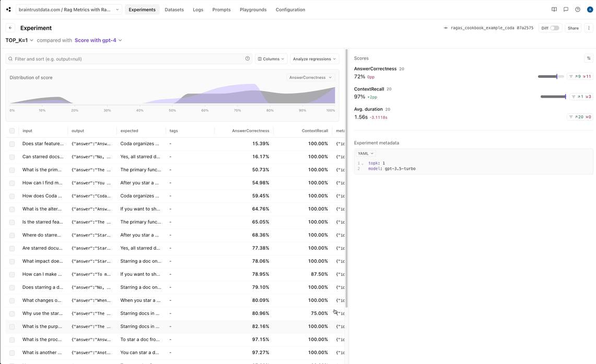Expand the Analyze regressions dropdown
The width and height of the screenshot is (596, 364).
click(x=314, y=59)
